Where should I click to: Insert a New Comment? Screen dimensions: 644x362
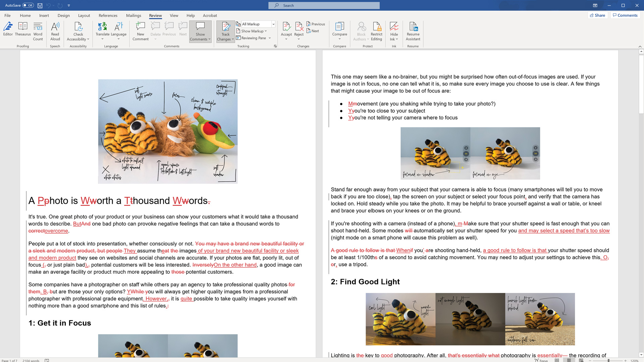point(140,32)
